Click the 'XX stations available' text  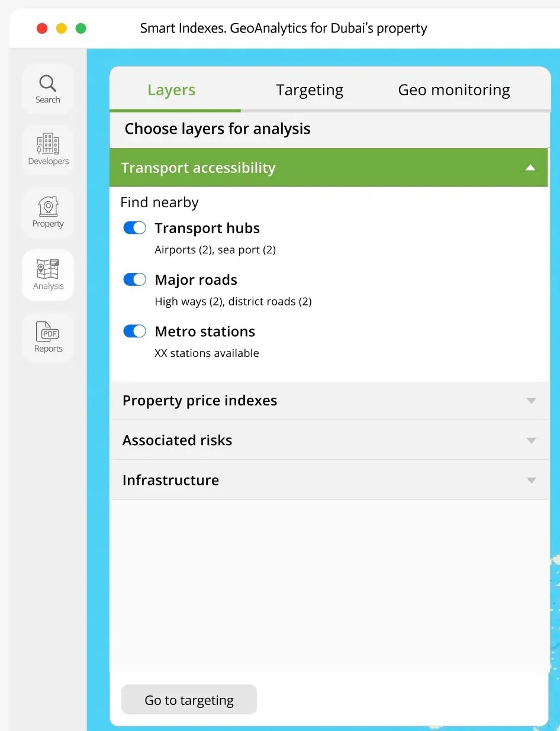point(207,353)
